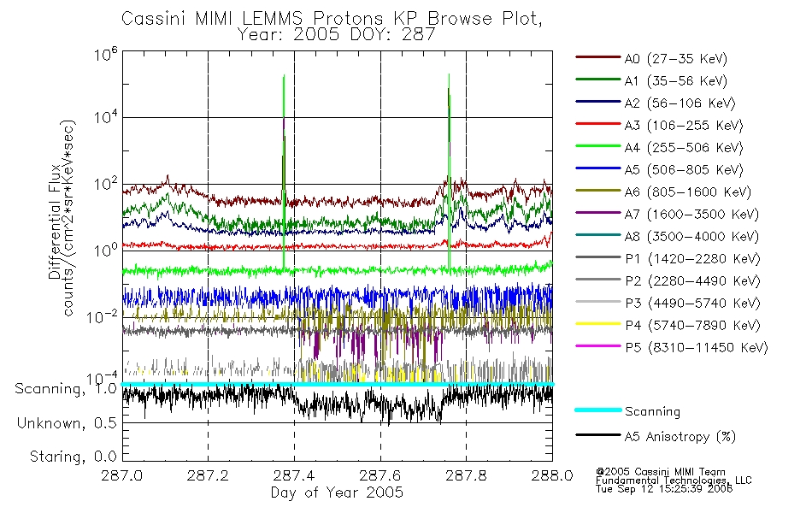Click the A3 (106-255 KeV) legend label
The image size is (812, 513).
[x=684, y=126]
